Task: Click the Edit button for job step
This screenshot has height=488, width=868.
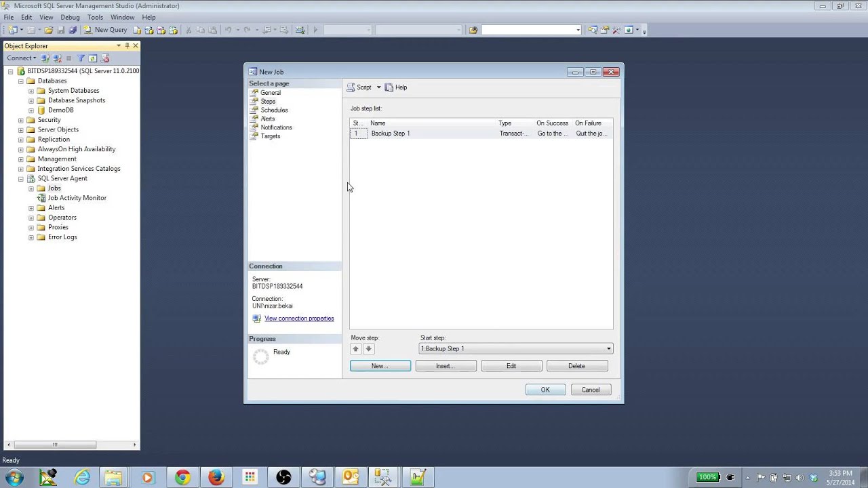Action: click(511, 366)
